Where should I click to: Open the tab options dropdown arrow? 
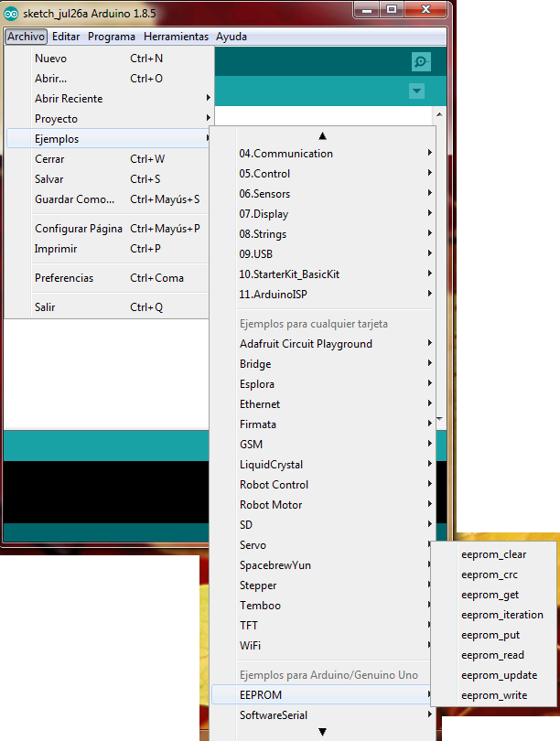(416, 91)
